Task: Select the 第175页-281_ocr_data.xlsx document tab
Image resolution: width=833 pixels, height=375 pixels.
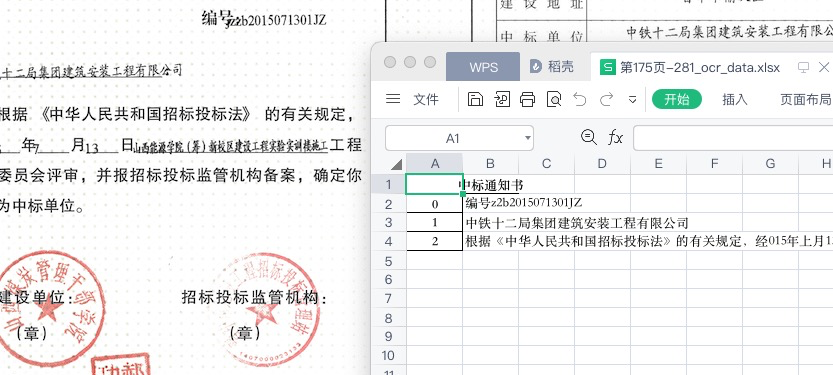Action: click(700, 67)
